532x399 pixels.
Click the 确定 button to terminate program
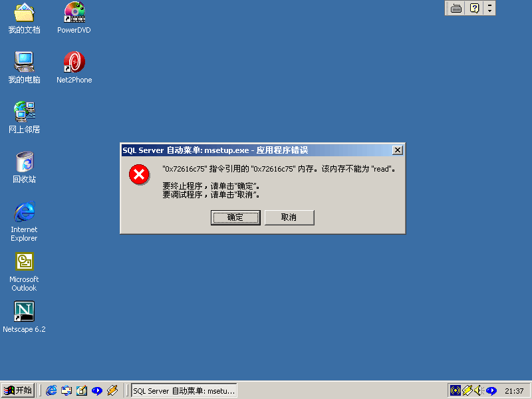coord(235,217)
